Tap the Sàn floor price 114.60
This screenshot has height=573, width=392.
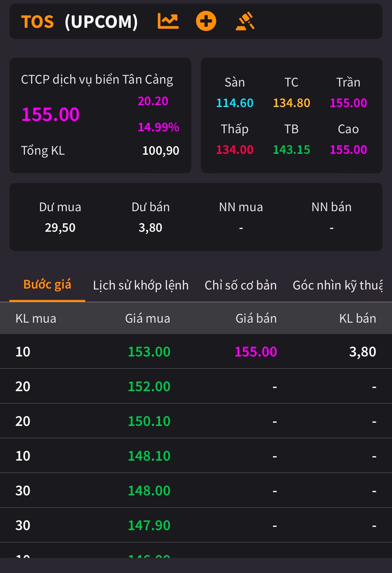[x=235, y=103]
